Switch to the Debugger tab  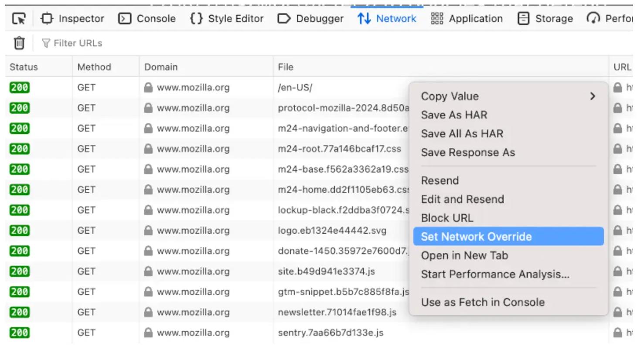(x=310, y=19)
